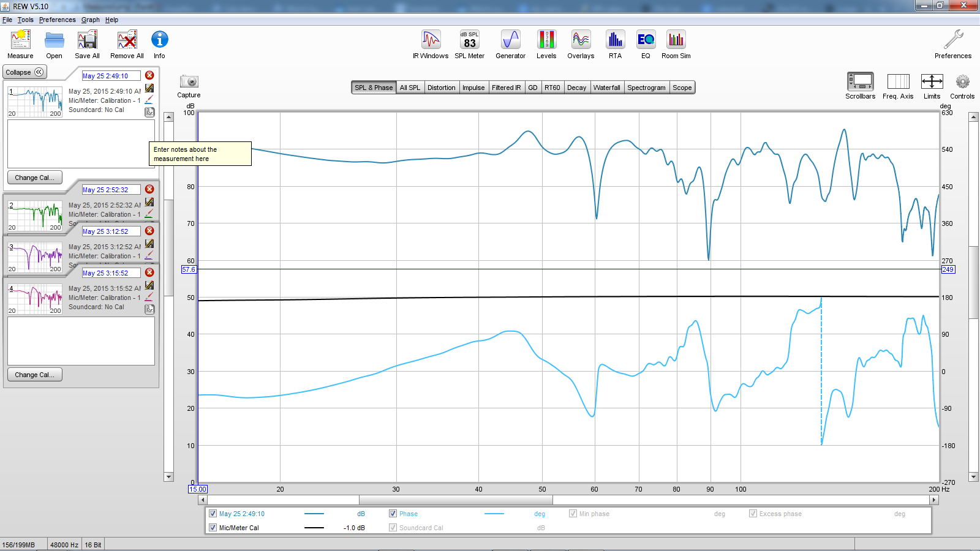Toggle notes area for measurement 2:49:10
Screen dimensions: 980x551
point(149,112)
